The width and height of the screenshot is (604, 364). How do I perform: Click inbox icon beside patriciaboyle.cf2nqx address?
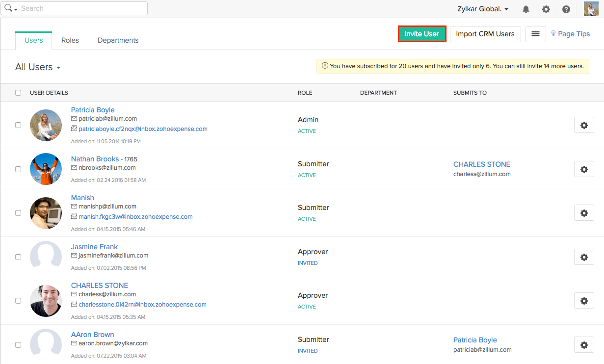coord(74,129)
